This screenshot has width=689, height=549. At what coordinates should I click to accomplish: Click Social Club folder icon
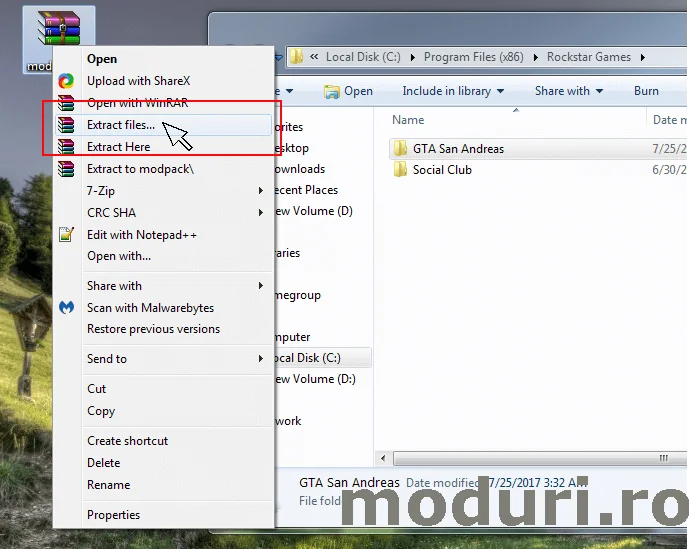(x=400, y=170)
